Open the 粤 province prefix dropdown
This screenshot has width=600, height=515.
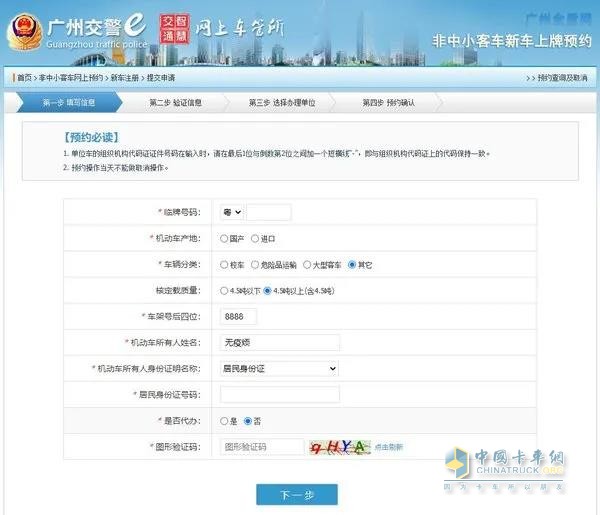(x=231, y=212)
